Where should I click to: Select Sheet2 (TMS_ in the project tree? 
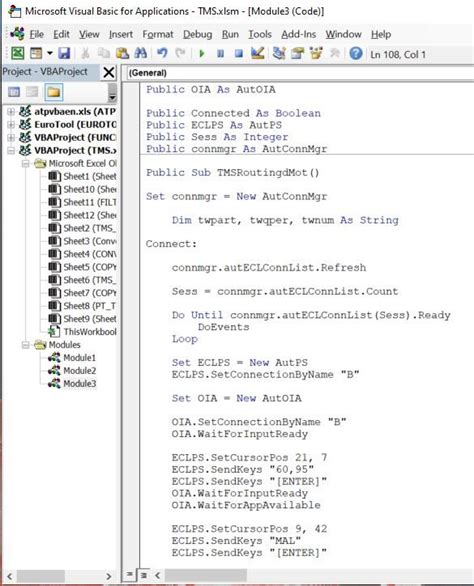[x=82, y=228]
